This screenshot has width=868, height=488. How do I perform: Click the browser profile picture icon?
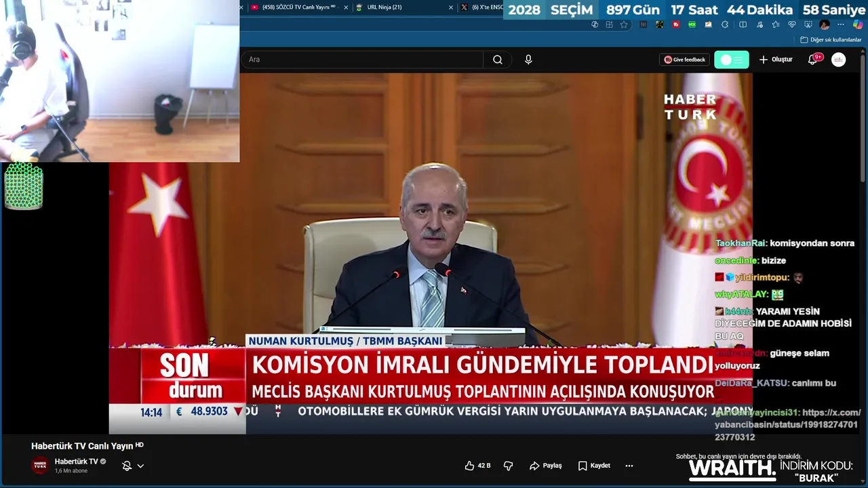point(825,24)
